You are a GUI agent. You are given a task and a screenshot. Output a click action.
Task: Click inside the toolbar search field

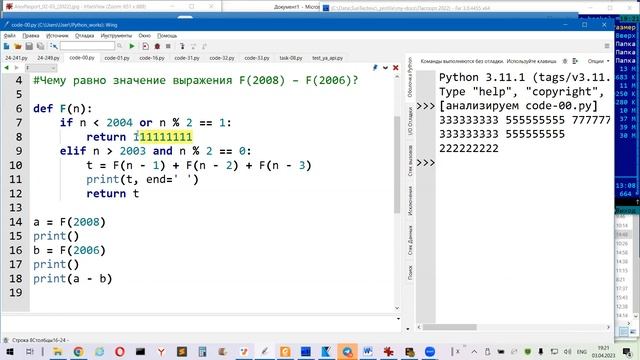pos(87,47)
